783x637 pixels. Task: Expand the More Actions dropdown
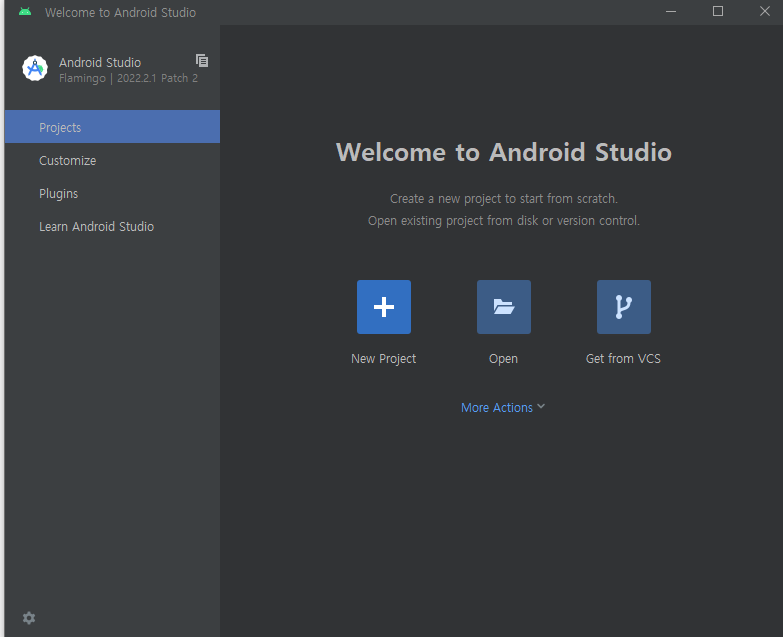(503, 407)
